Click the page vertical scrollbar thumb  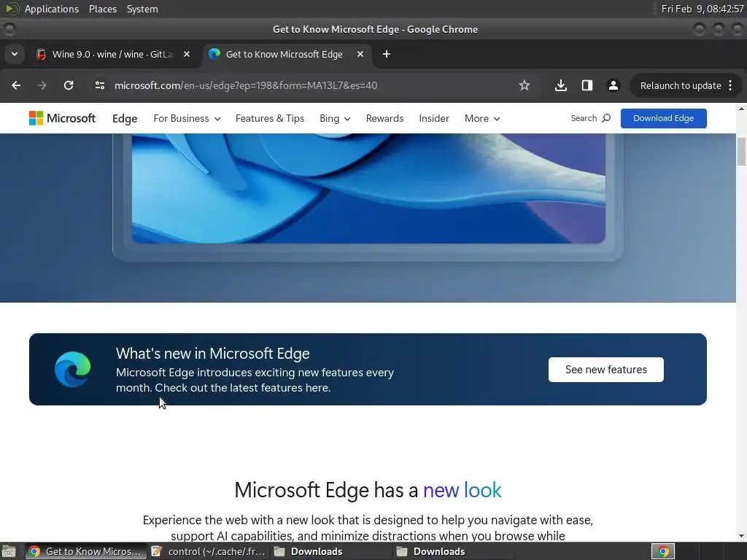[741, 152]
